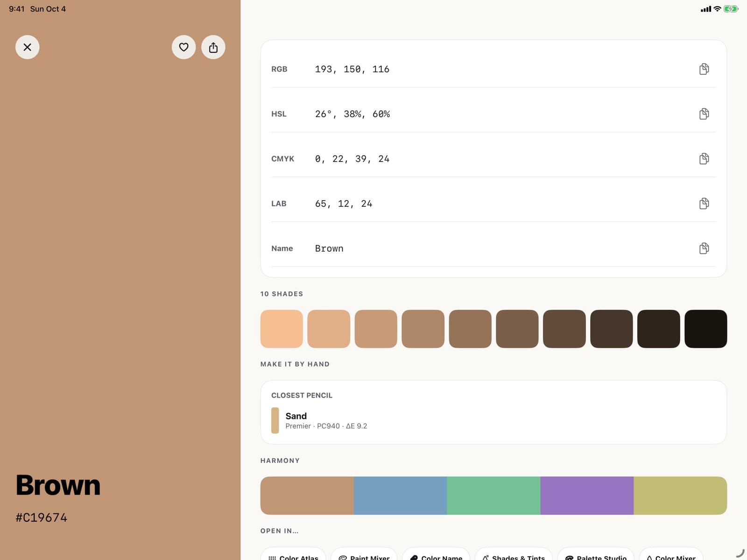The image size is (747, 560).
Task: Click the LAB value 65, 12, 24
Action: (x=344, y=203)
